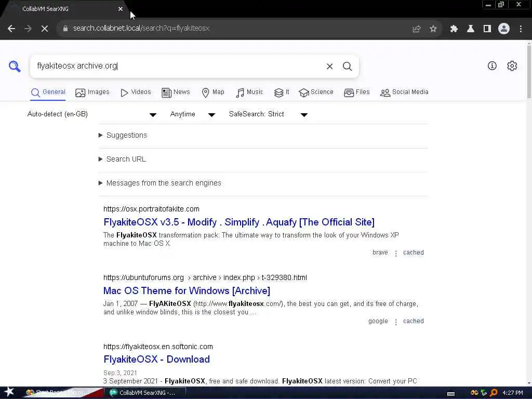Click the browser back arrow
The image size is (532, 399).
coord(11,29)
